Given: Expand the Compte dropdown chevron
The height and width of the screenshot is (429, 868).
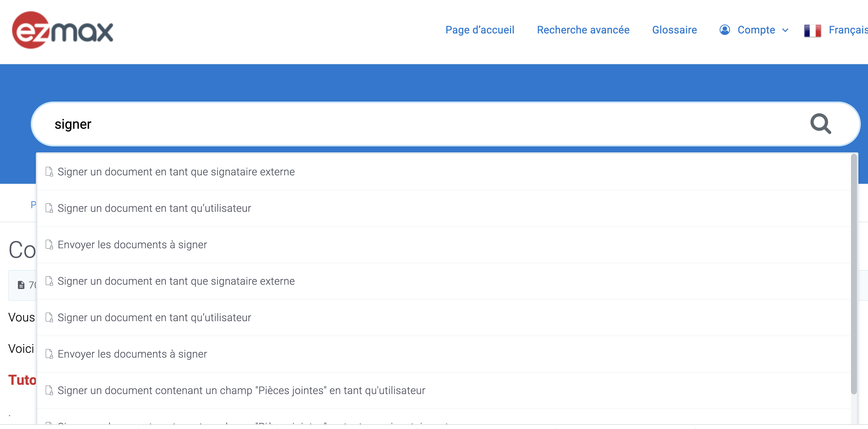Looking at the screenshot, I should (785, 30).
